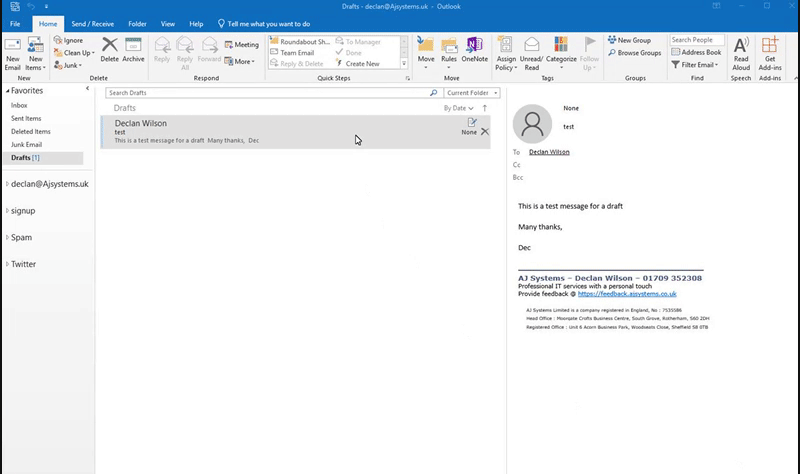Click in the Search People field
The height and width of the screenshot is (474, 800).
click(697, 40)
